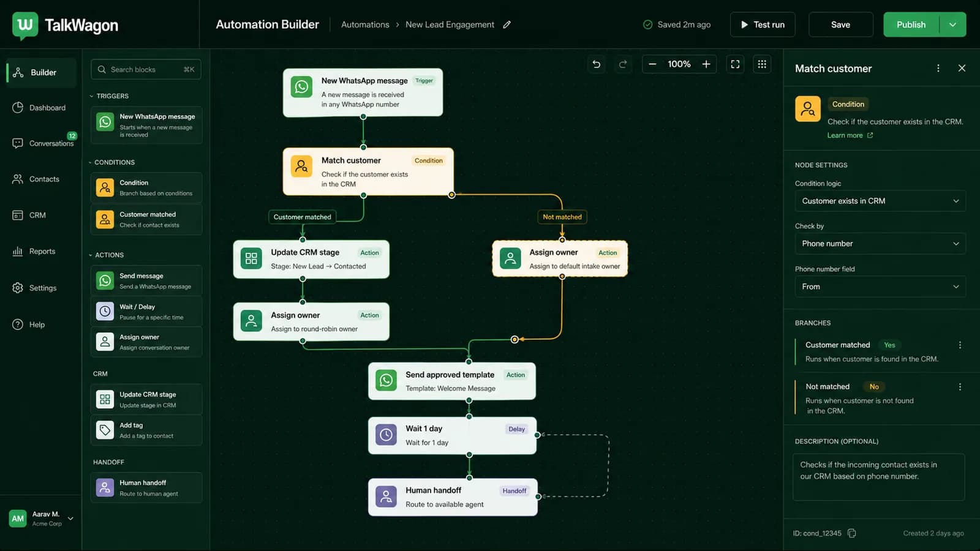Image resolution: width=980 pixels, height=551 pixels.
Task: Zoom out with the minus icon
Action: (652, 64)
